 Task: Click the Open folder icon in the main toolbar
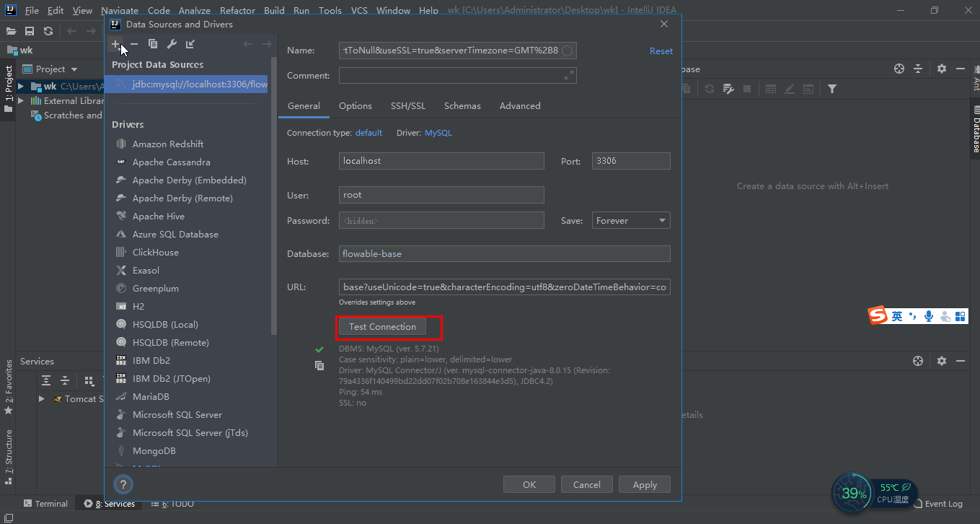click(11, 31)
